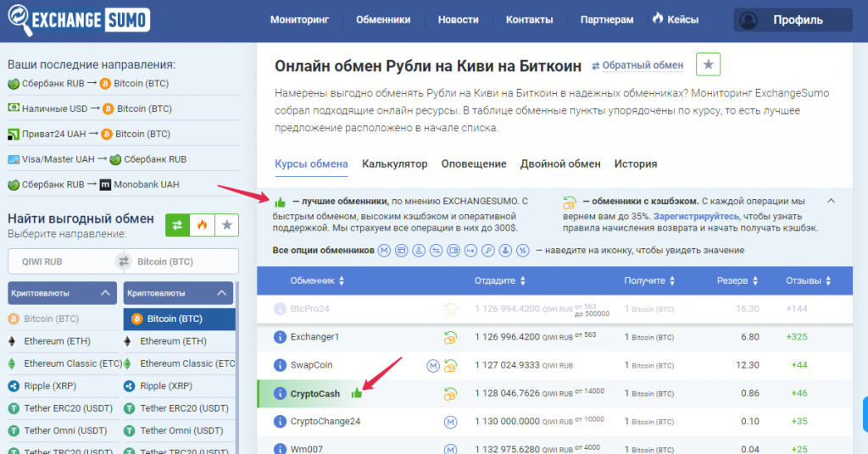Click the key option icon in options legend
This screenshot has height=454, width=868.
pyautogui.click(x=487, y=251)
